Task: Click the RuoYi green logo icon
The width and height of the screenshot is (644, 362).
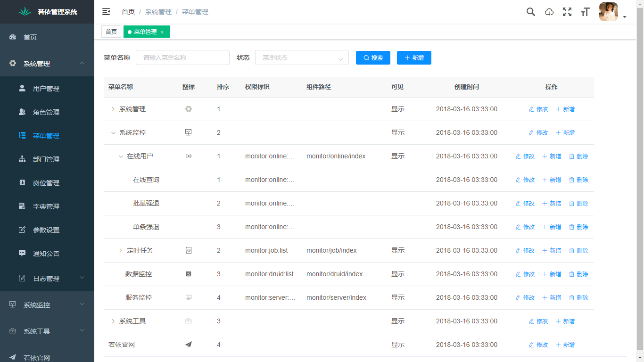Action: [25, 12]
